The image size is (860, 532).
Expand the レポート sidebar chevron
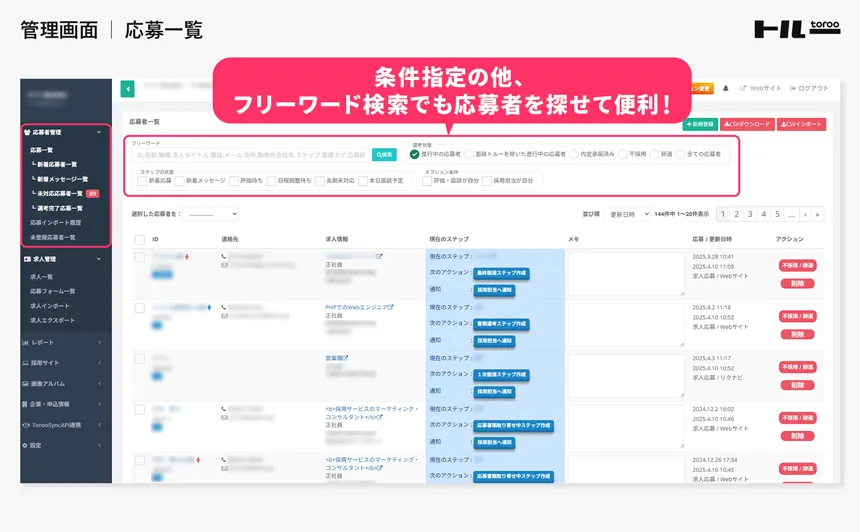point(99,343)
